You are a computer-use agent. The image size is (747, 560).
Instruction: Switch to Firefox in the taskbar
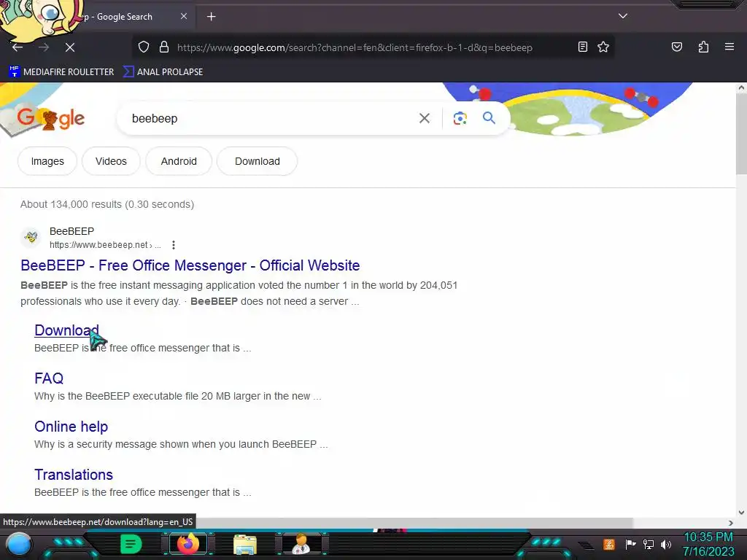(x=187, y=544)
